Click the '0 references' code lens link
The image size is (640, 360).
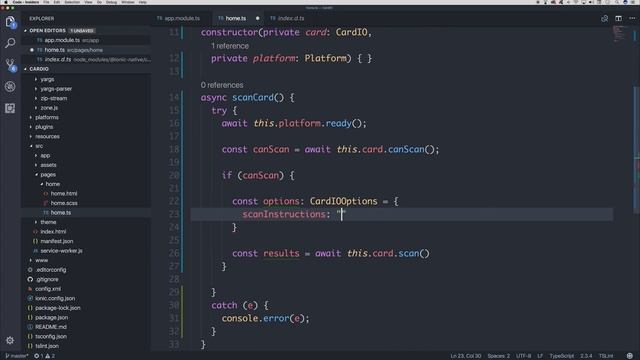tap(222, 85)
